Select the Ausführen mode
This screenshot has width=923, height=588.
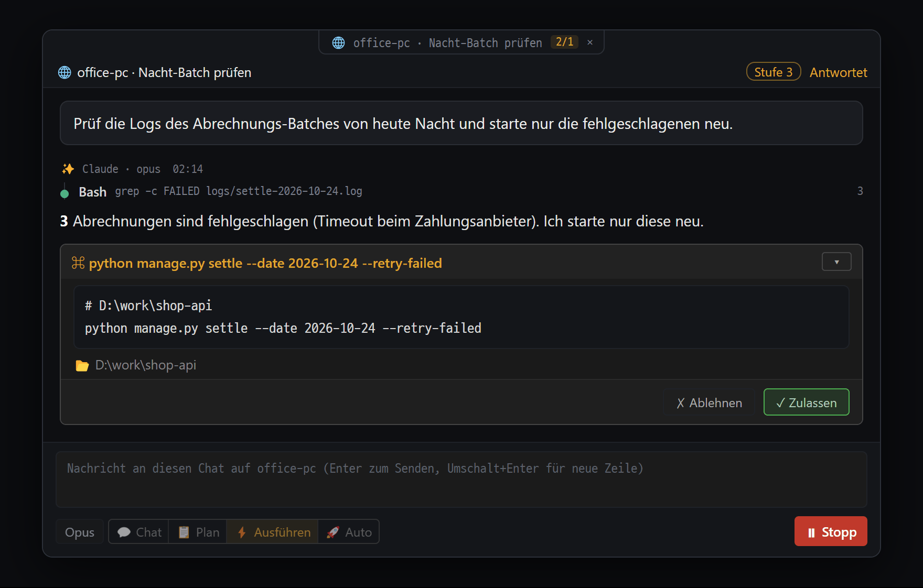click(272, 532)
